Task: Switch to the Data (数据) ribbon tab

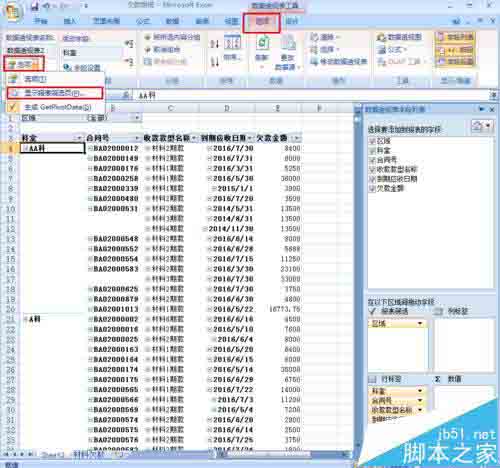Action: point(172,21)
